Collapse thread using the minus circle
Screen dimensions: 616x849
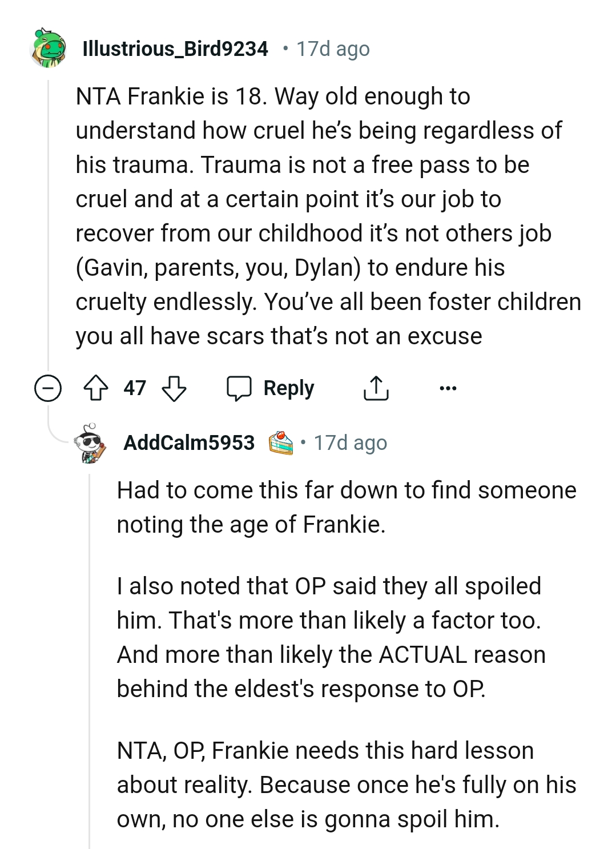coord(48,389)
